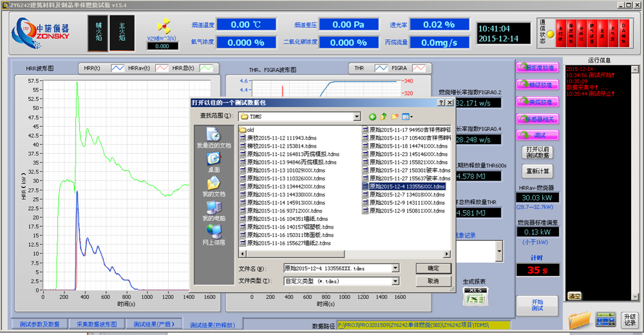Create new folder icon in dialog
Viewport: 644px width, 335px height.
(395, 117)
